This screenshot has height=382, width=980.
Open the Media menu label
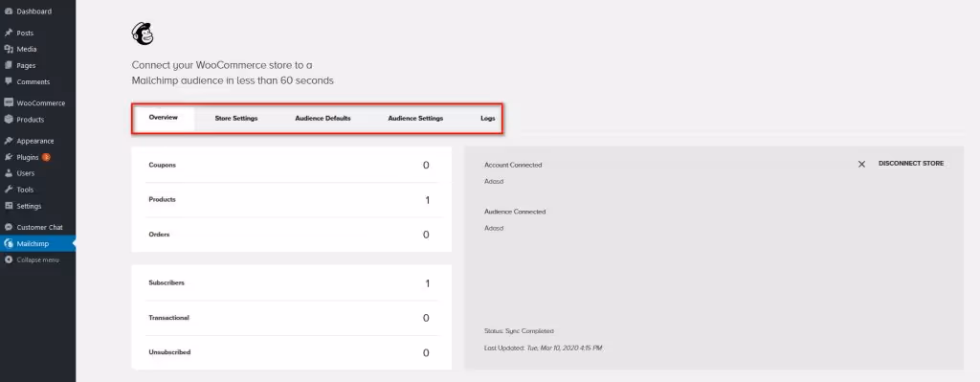point(27,50)
